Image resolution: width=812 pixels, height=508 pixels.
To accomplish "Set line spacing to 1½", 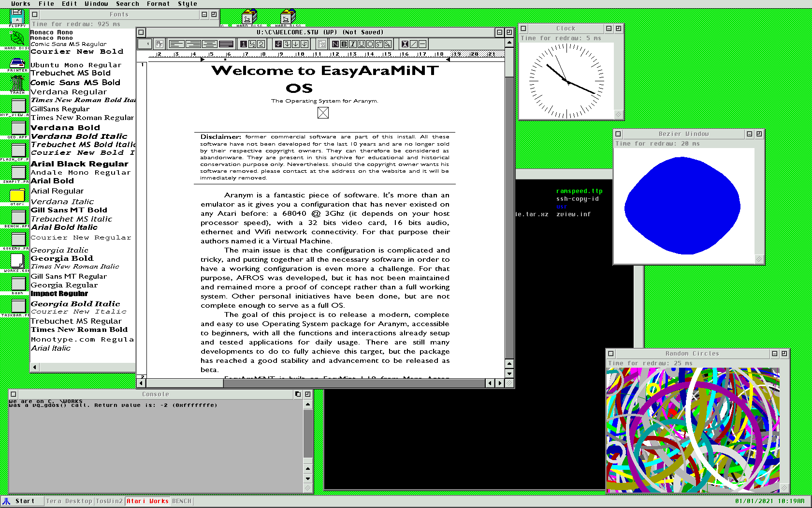I will click(252, 44).
